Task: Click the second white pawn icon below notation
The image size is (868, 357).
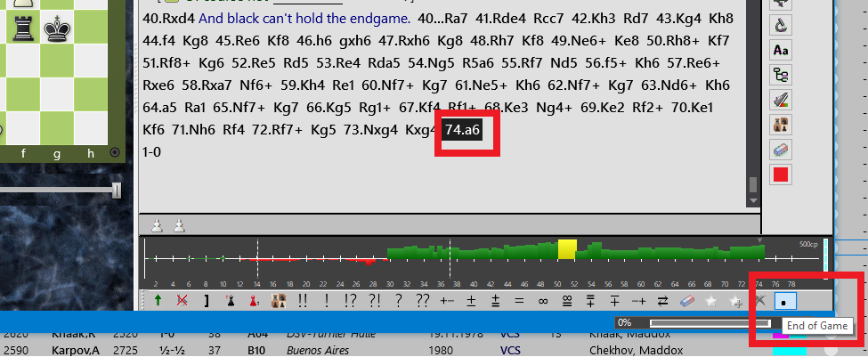Action: (x=179, y=224)
